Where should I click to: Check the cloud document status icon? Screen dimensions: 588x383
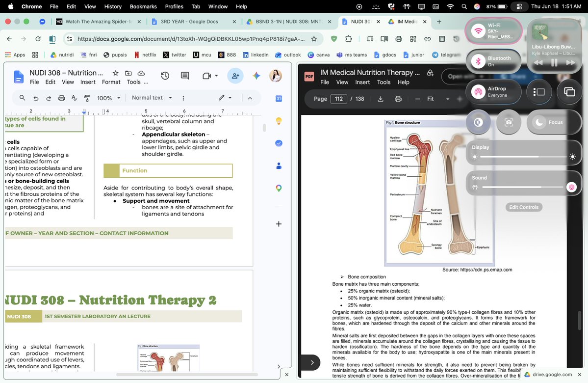pos(141,73)
